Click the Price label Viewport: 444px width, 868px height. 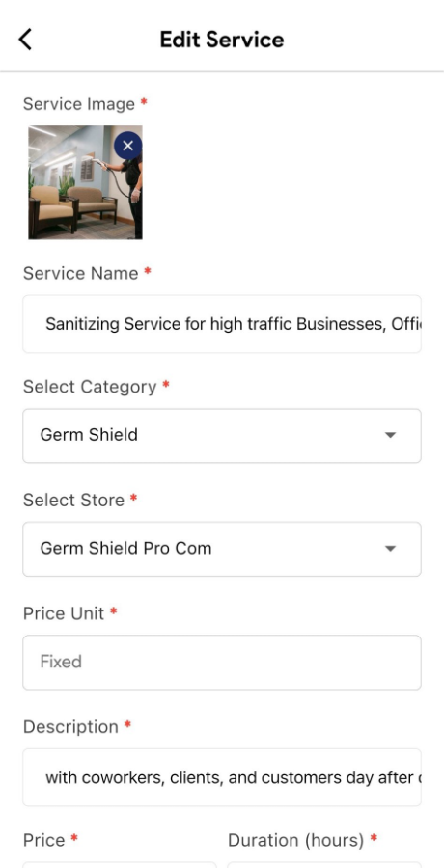pos(43,840)
